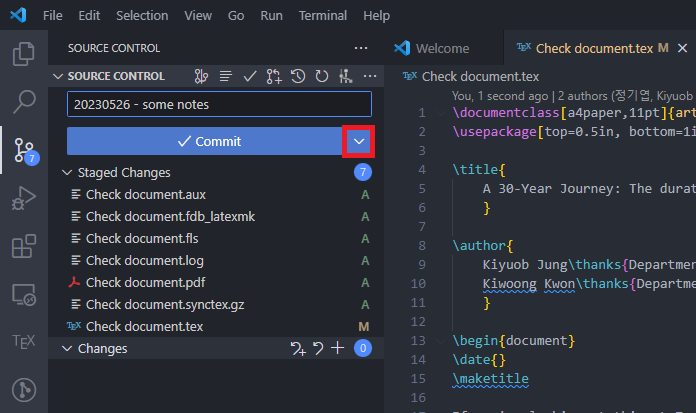Image resolution: width=696 pixels, height=413 pixels.
Task: Open the Explorer view in activity bar
Action: coord(24,54)
